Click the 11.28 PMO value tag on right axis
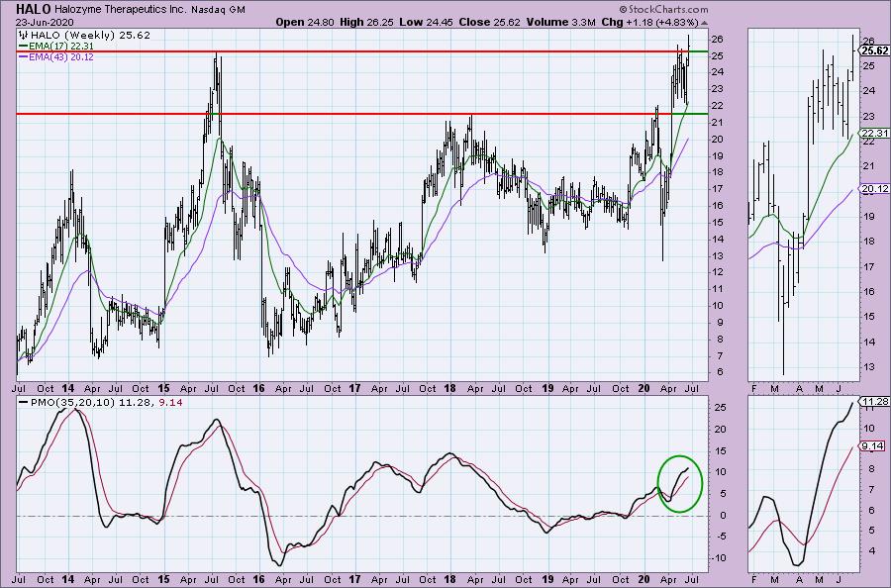Image resolution: width=891 pixels, height=588 pixels. tap(874, 401)
